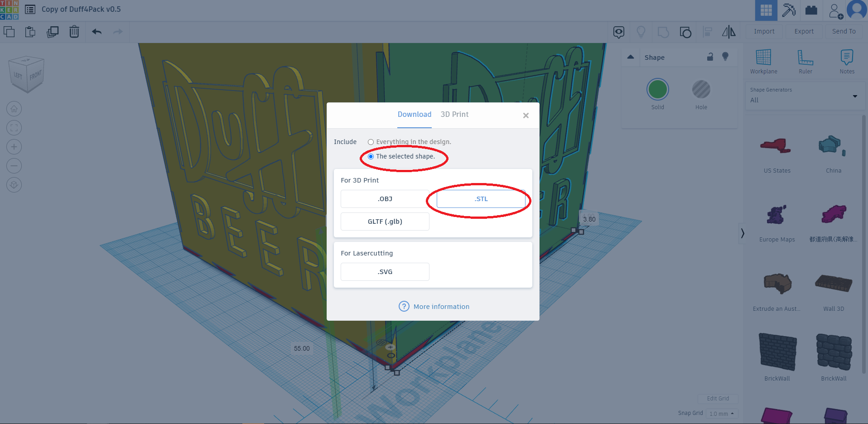Redo the undone action

(118, 32)
